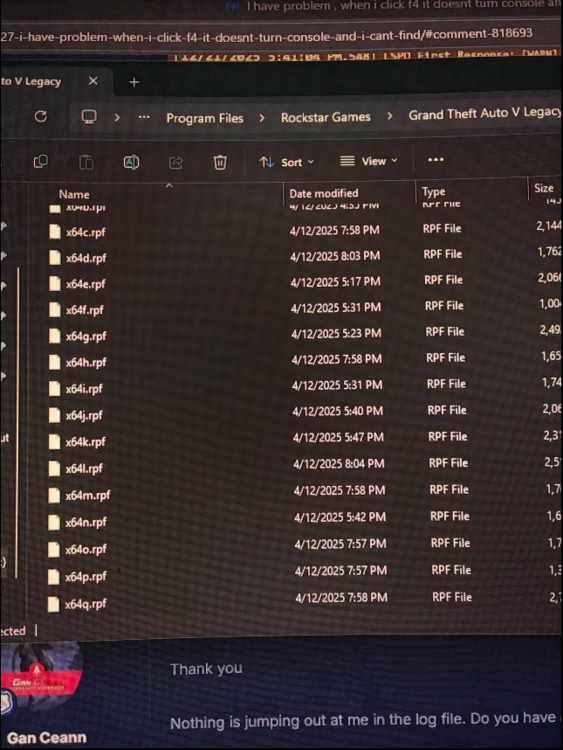The image size is (563, 750).
Task: Open a new Explorer tab with the plus button
Action: click(x=134, y=82)
